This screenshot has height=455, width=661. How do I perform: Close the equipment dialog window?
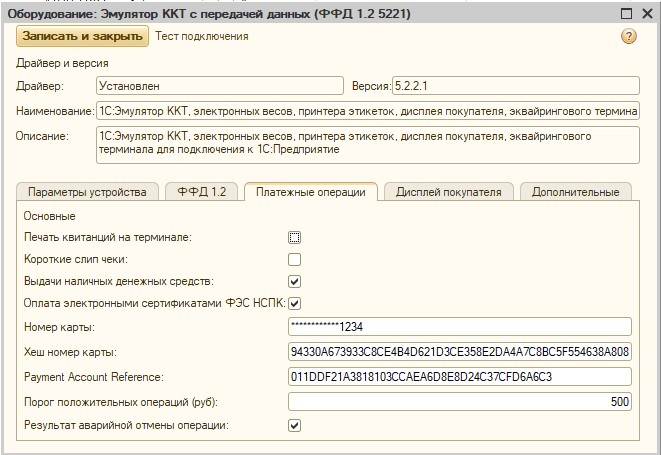[646, 13]
